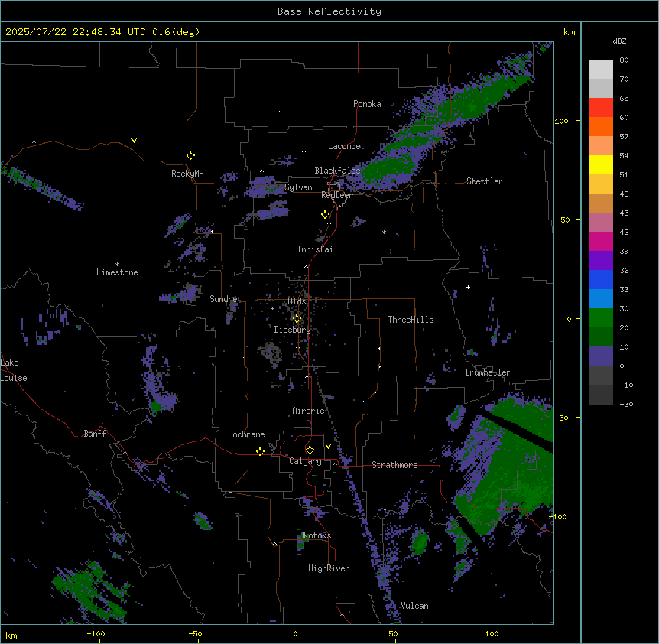Click the RedDeer city label
The image size is (659, 644).
[336, 195]
